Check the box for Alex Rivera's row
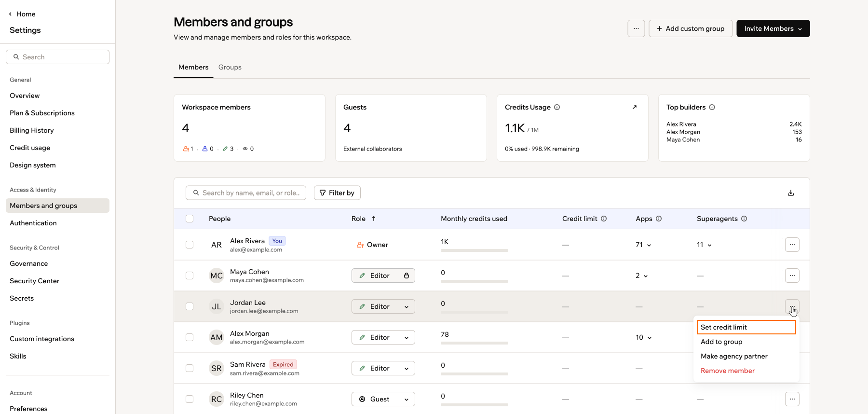The height and width of the screenshot is (414, 868). point(190,245)
